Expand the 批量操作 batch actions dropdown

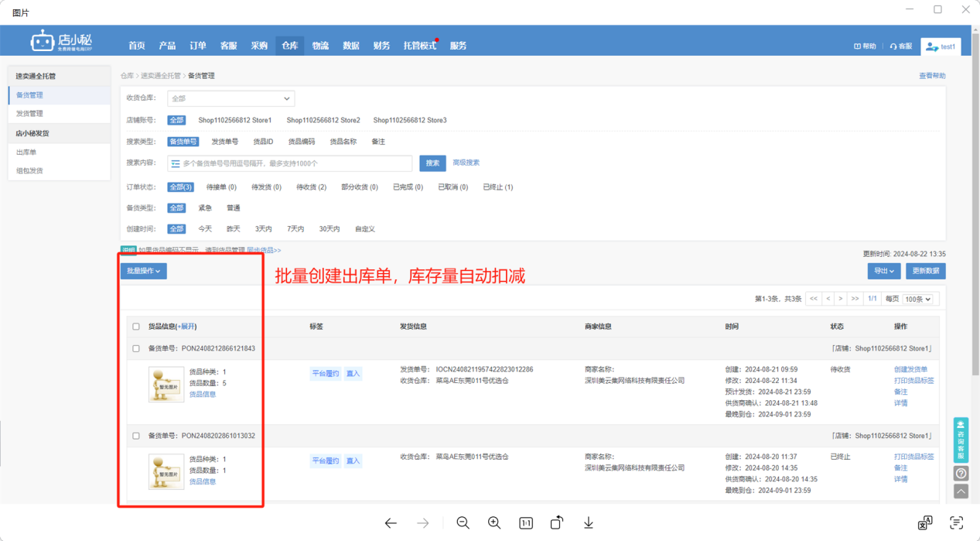[x=143, y=271]
